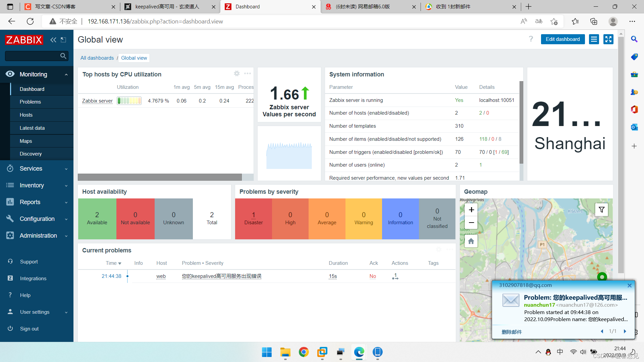Open Discovery under Monitoring
644x362 pixels.
click(x=31, y=154)
